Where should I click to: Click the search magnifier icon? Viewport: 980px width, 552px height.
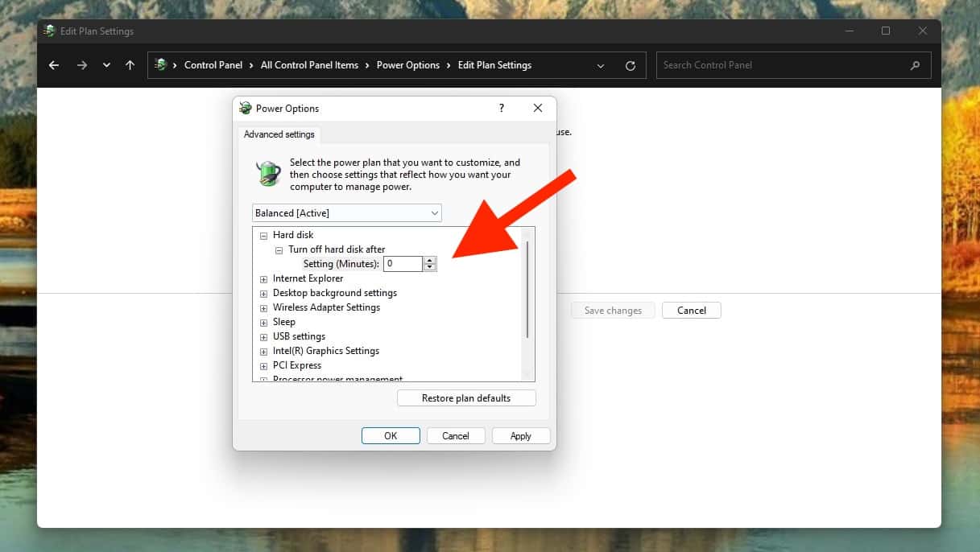tap(914, 65)
